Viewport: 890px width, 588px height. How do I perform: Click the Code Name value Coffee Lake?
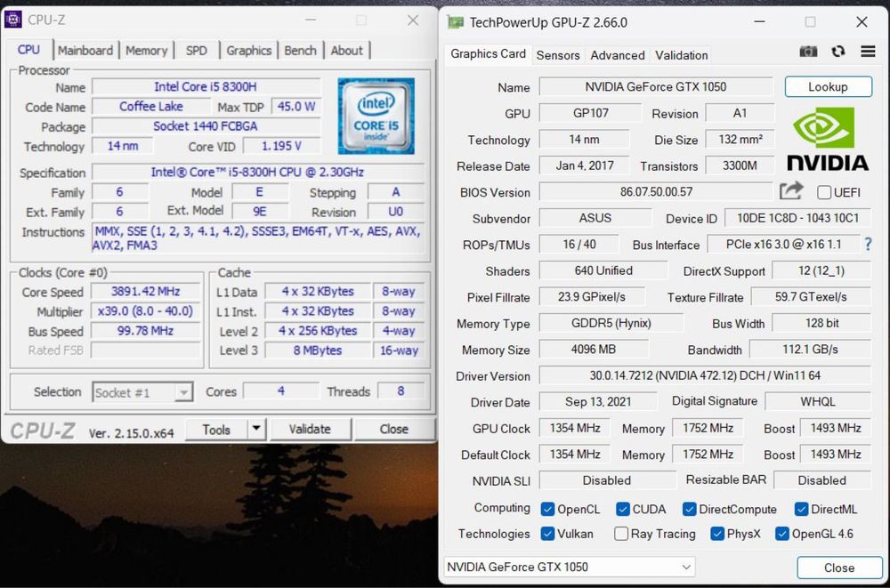point(151,106)
